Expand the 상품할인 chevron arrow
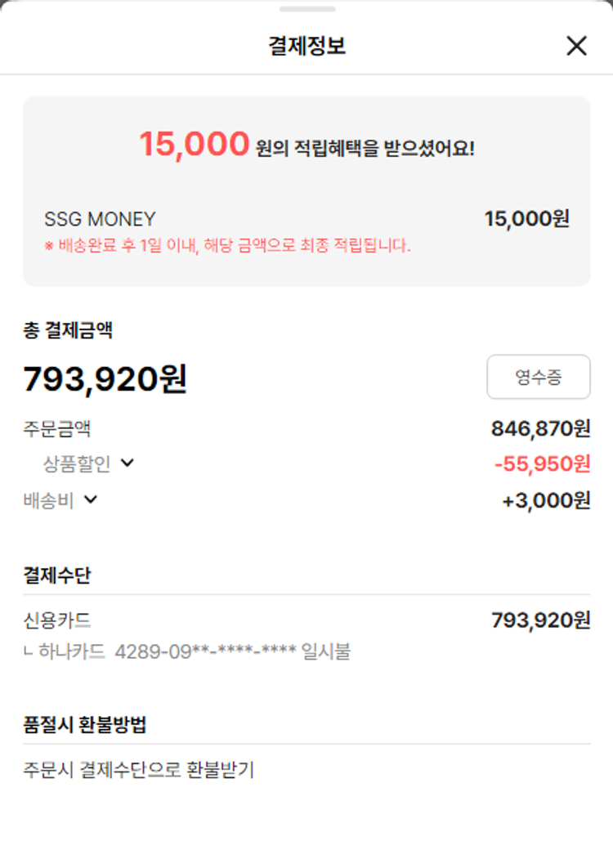Screen dimensions: 613x868 tap(128, 463)
